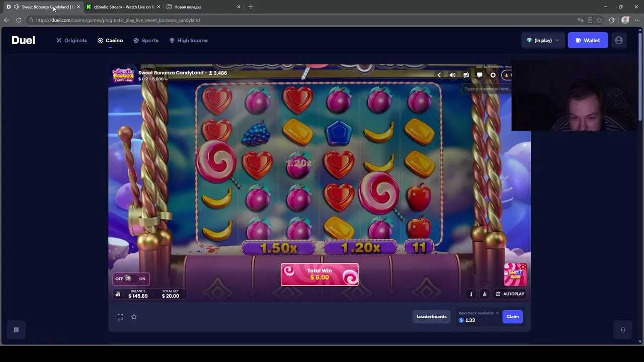Open the chat panel icon at bottom left
Image resolution: width=644 pixels, height=362 pixels.
point(16,330)
